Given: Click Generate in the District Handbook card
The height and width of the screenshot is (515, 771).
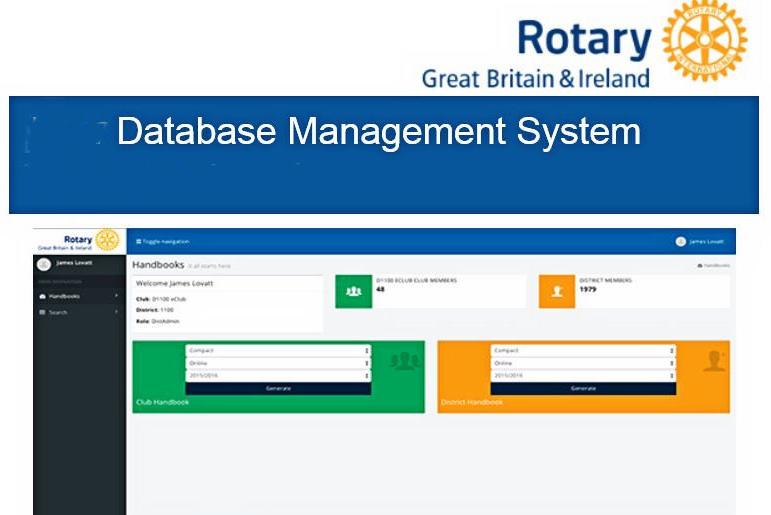Looking at the screenshot, I should click(583, 389).
